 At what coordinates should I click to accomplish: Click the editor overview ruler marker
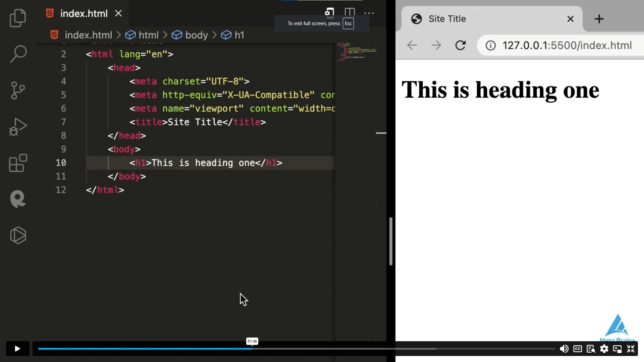(381, 133)
